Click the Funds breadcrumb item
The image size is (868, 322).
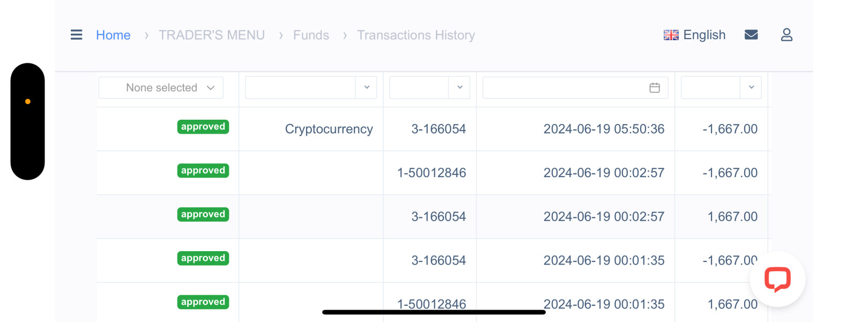tap(311, 35)
